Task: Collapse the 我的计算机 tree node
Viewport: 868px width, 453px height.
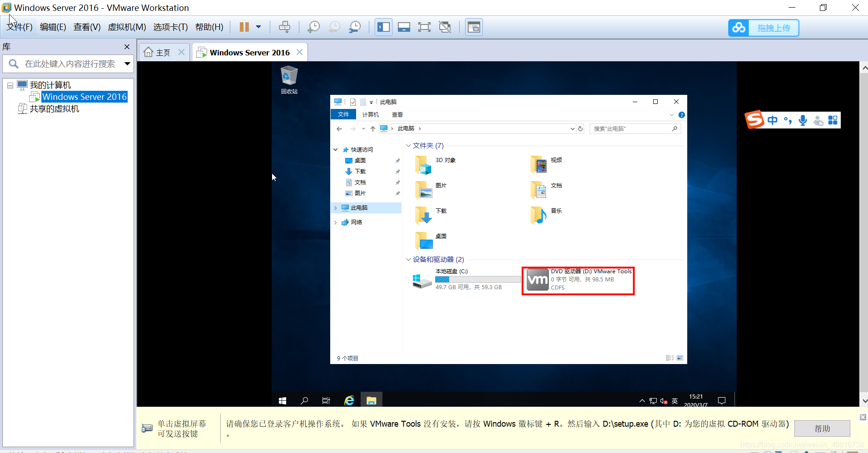Action: click(10, 85)
